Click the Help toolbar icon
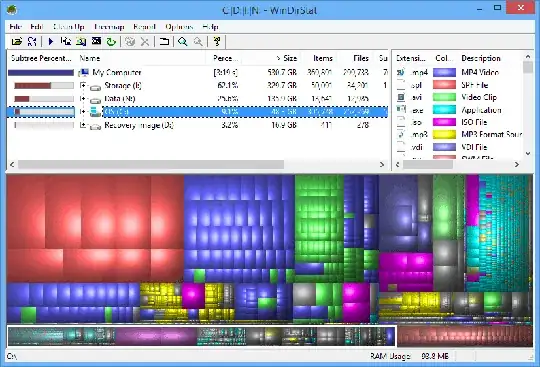This screenshot has height=367, width=540. [x=217, y=42]
